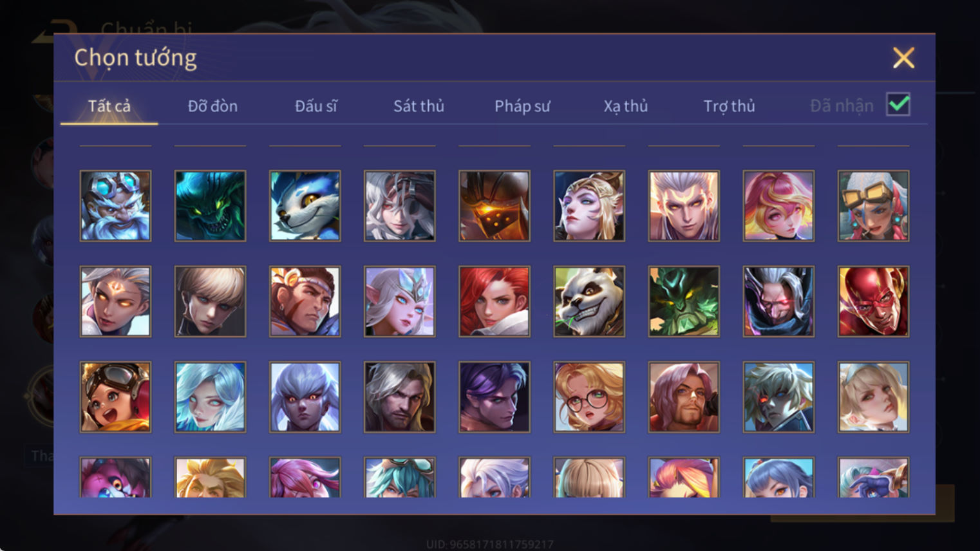Close the Chọn tướng dialog
The height and width of the screenshot is (551, 980).
click(x=903, y=58)
